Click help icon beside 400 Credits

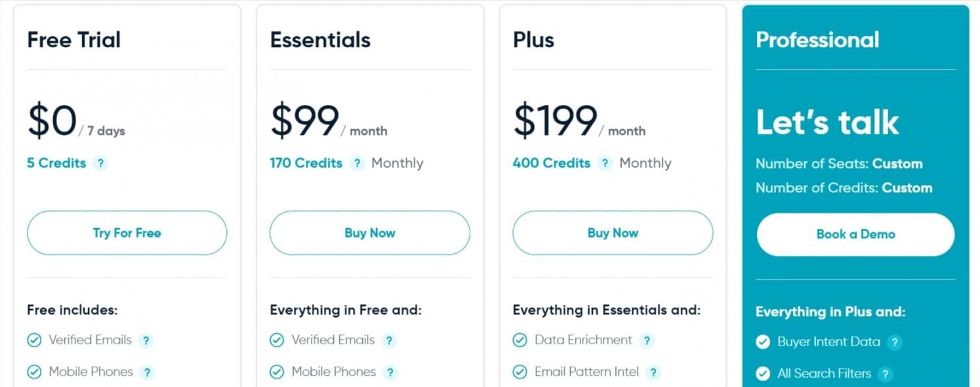605,163
